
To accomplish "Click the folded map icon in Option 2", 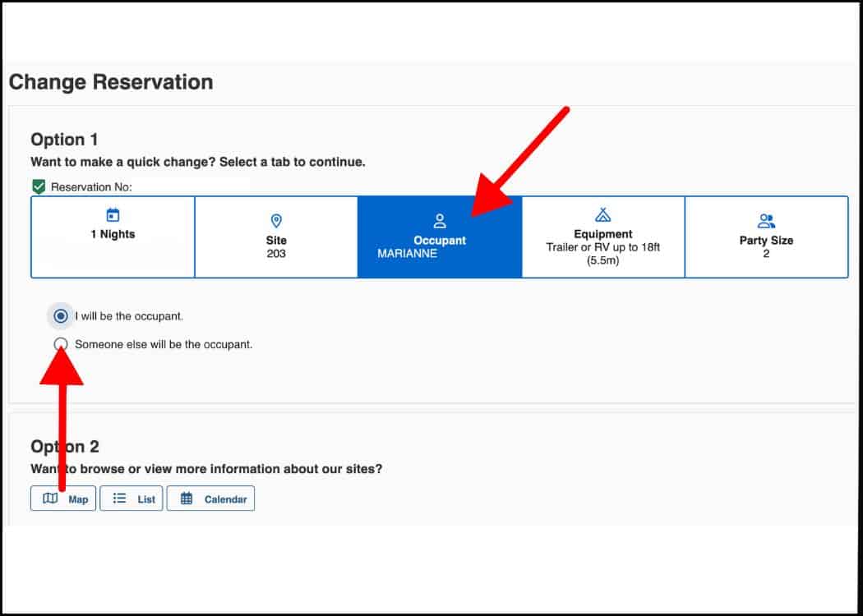I will (50, 499).
